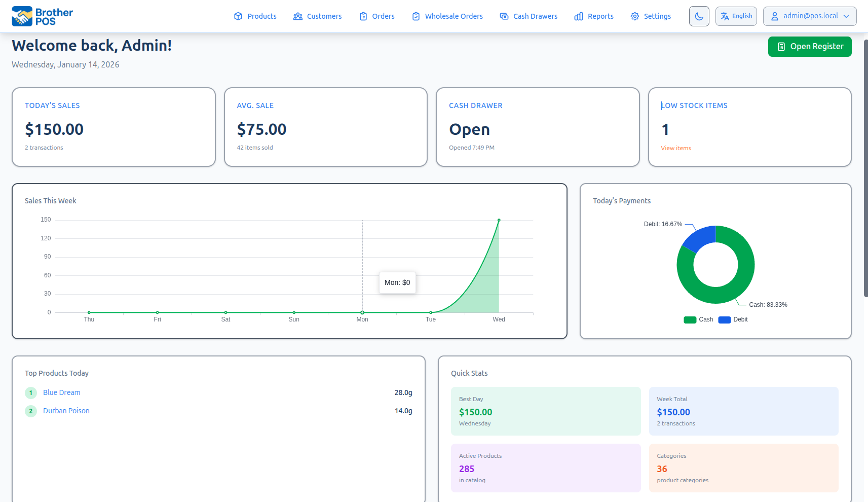Viewport: 868px width, 502px height.
Task: Open Reports using the bar chart icon
Action: (578, 16)
